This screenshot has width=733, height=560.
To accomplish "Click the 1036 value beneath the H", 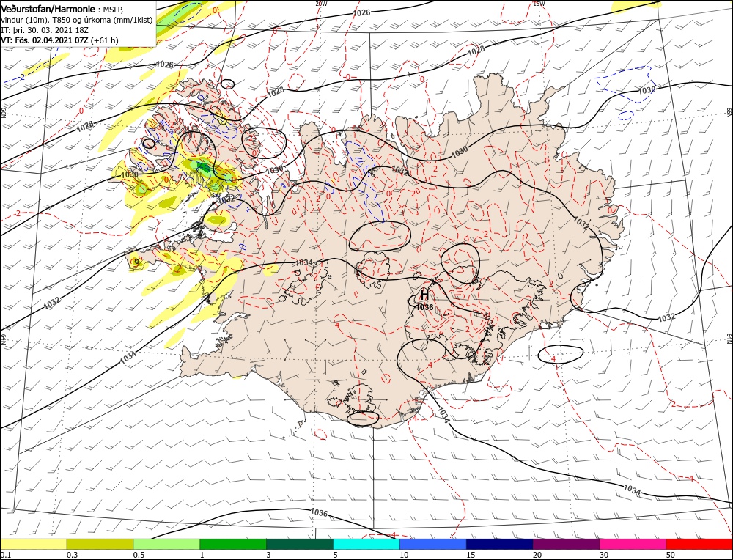I will [x=424, y=307].
